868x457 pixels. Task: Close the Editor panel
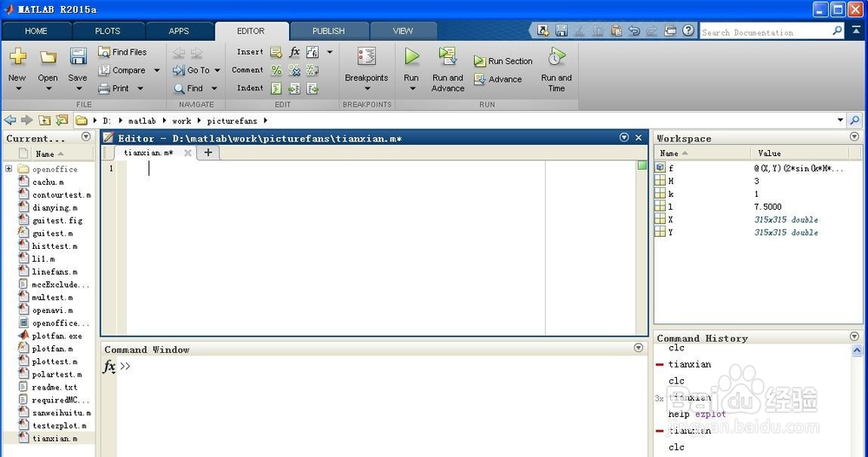point(638,138)
